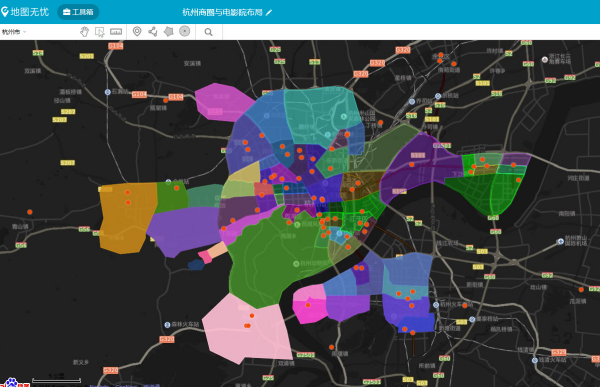Screen dimensions: 600x387
Task: Activate the ruler measure tool
Action: pos(116,32)
